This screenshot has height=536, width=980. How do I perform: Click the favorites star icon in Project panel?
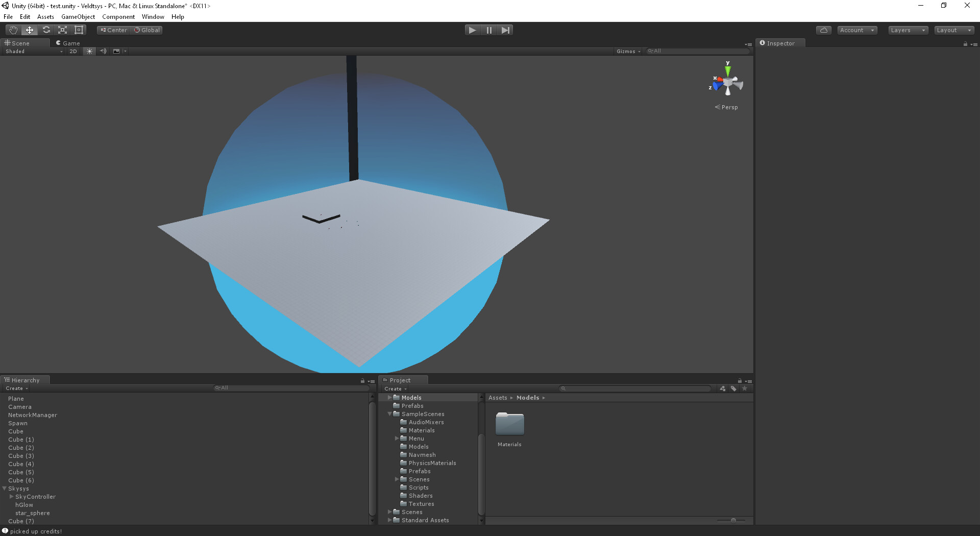tap(745, 388)
